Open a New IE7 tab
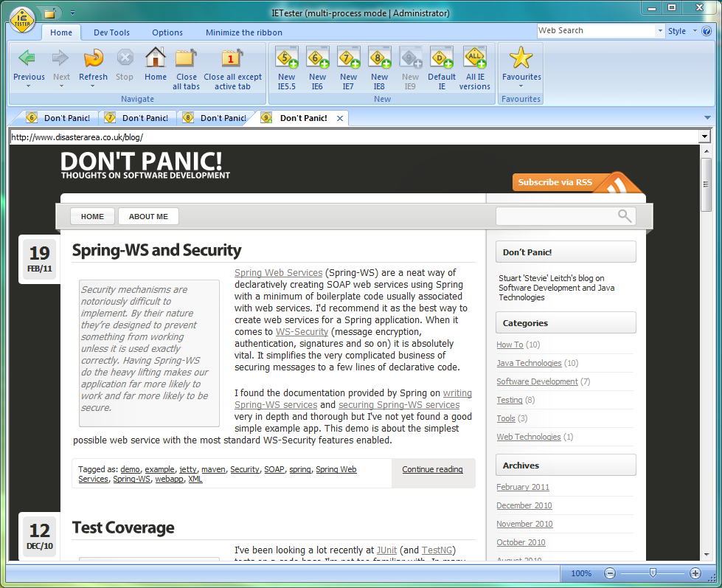 point(349,58)
